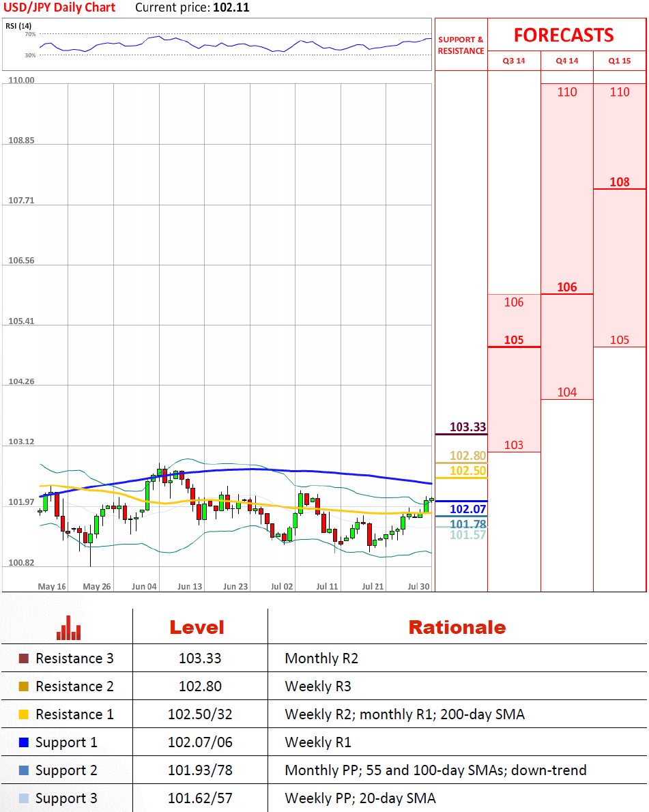
Task: Click the 'Weekly PP; 20-day SMA' rationale
Action: point(360,798)
